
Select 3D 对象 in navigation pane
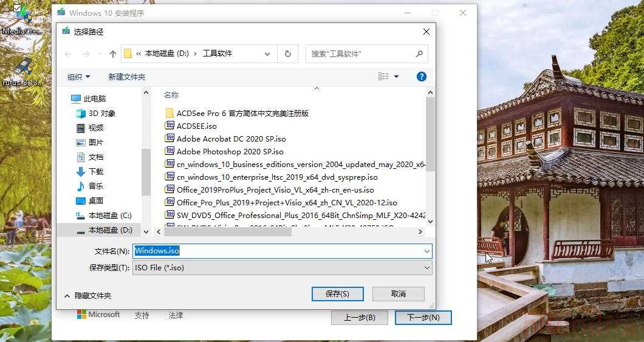101,113
